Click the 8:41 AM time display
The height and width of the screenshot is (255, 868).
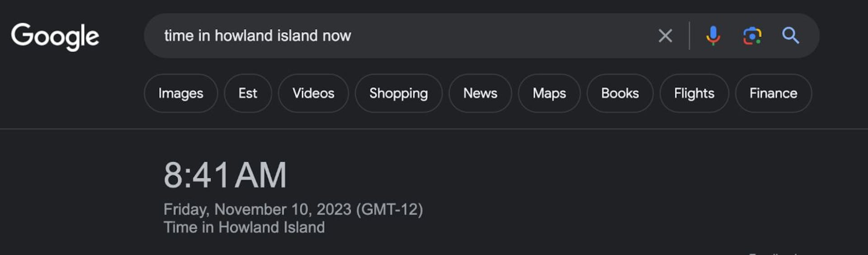[225, 175]
